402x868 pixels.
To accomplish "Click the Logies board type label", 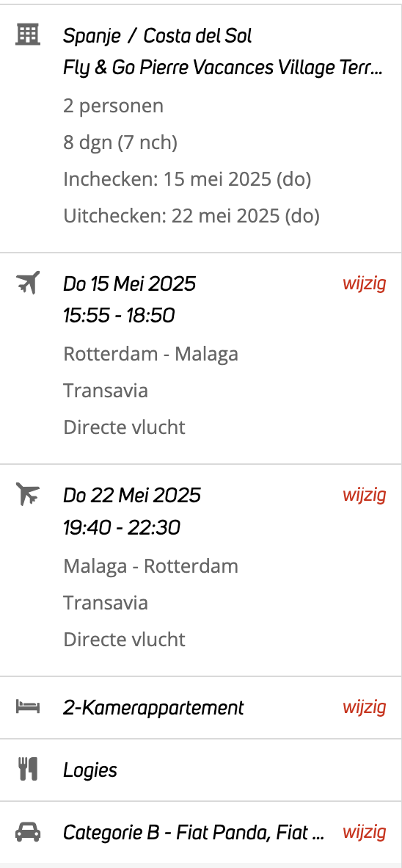I will point(90,770).
